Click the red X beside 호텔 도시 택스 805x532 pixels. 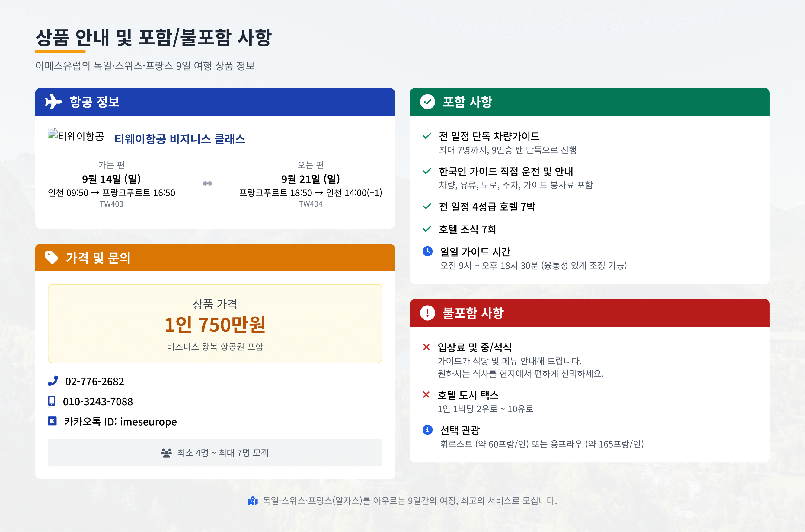[426, 394]
